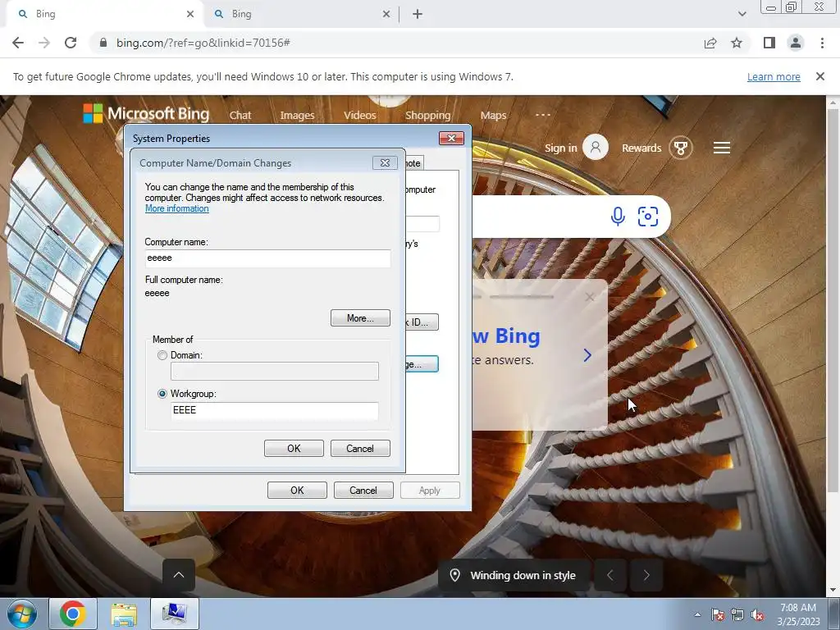Open visual search camera icon
The height and width of the screenshot is (630, 840).
[x=648, y=217]
